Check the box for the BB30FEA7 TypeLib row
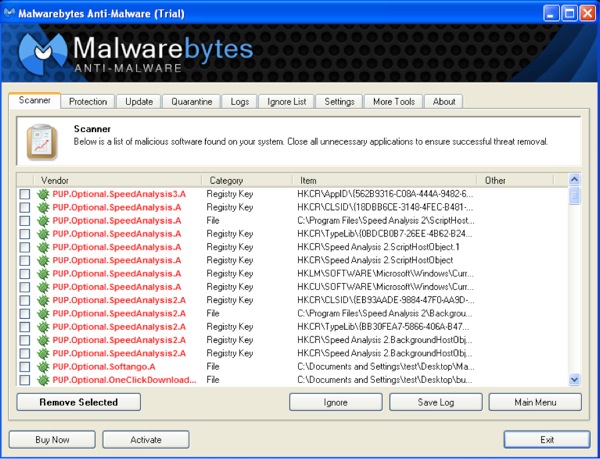Screen dimensions: 600x459 pos(25,327)
